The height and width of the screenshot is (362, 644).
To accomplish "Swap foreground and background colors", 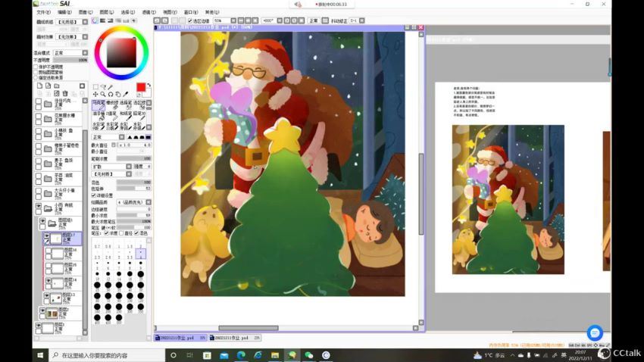I will point(148,85).
